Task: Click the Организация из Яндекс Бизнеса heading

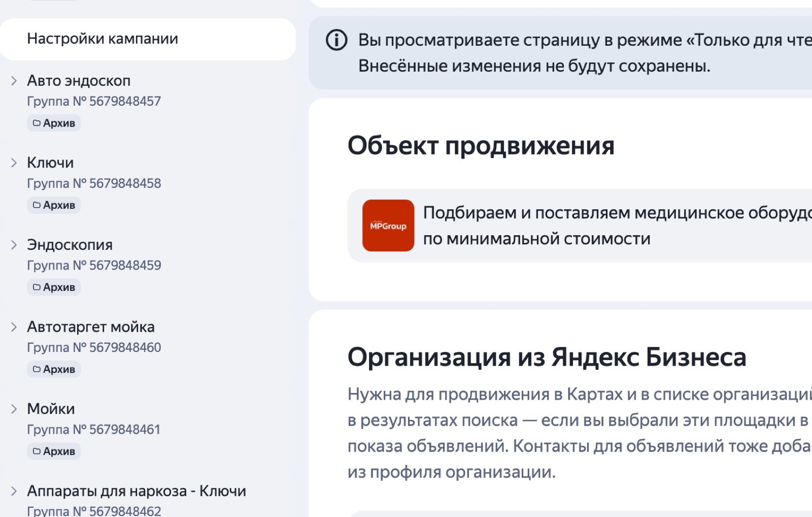Action: coord(547,357)
